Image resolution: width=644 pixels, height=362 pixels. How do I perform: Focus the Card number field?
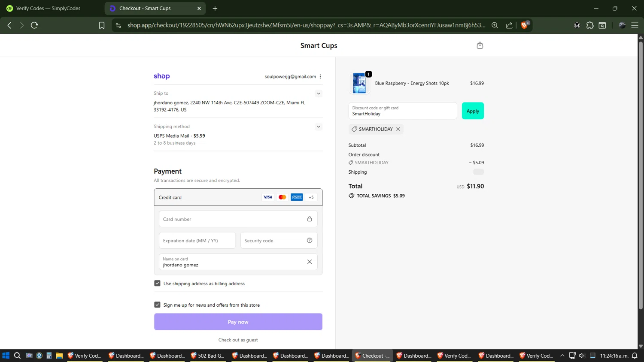coord(238,219)
